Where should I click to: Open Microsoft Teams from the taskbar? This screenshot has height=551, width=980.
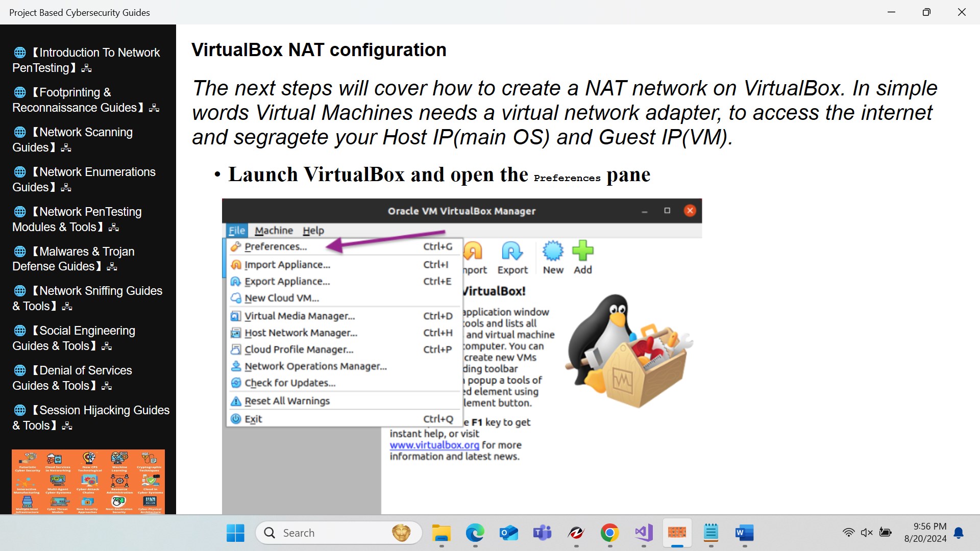click(542, 533)
